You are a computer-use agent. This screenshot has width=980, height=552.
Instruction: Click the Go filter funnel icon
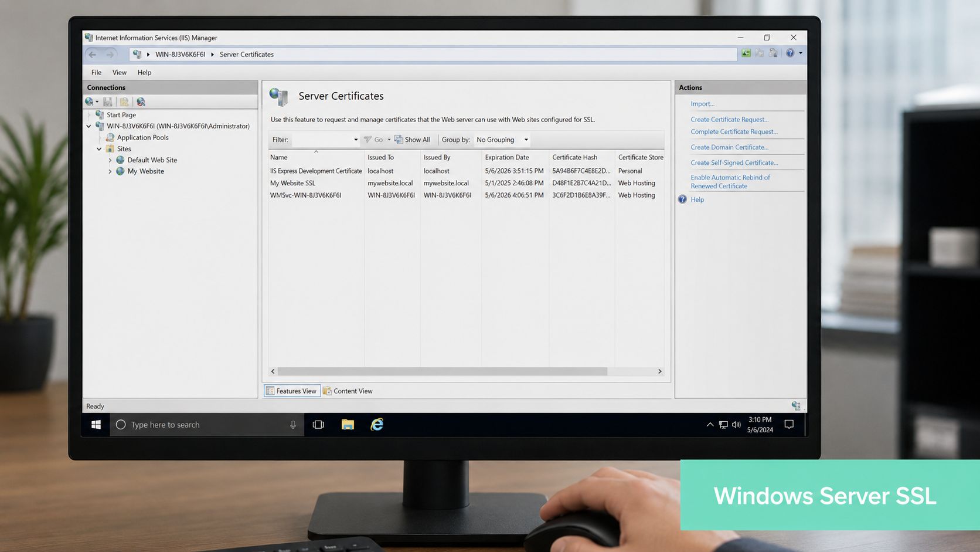[x=367, y=140]
